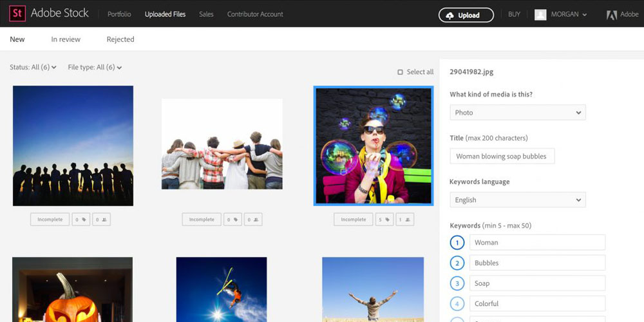
Task: Check the Select all checkbox
Action: (401, 72)
